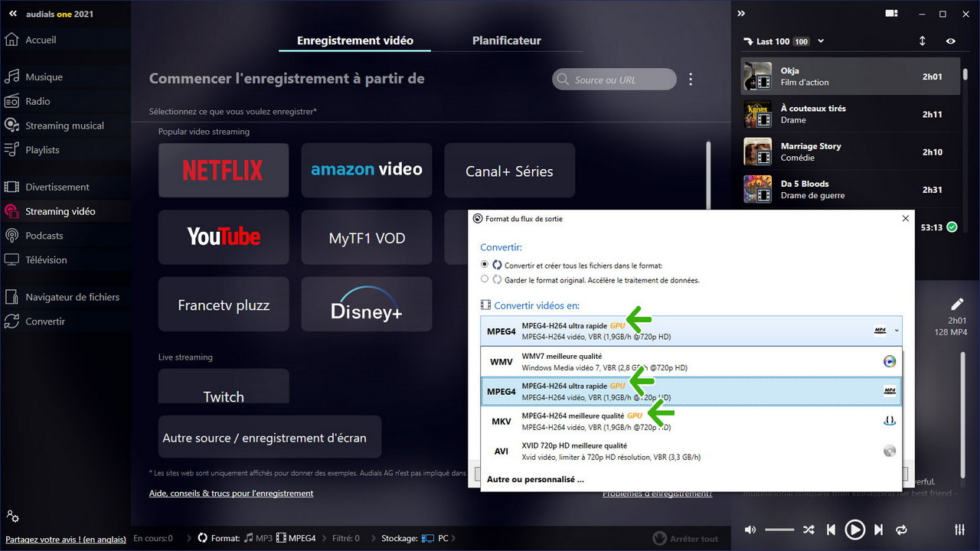Select 'À couteaux tirés' in the list

[x=850, y=114]
